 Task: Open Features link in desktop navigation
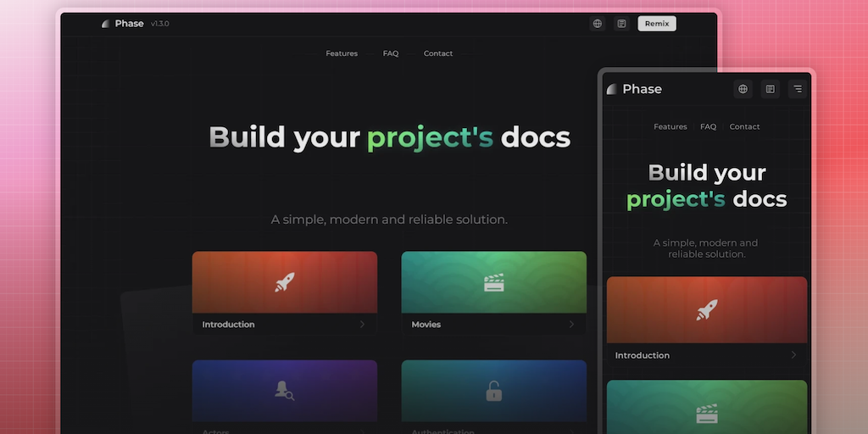coord(342,53)
